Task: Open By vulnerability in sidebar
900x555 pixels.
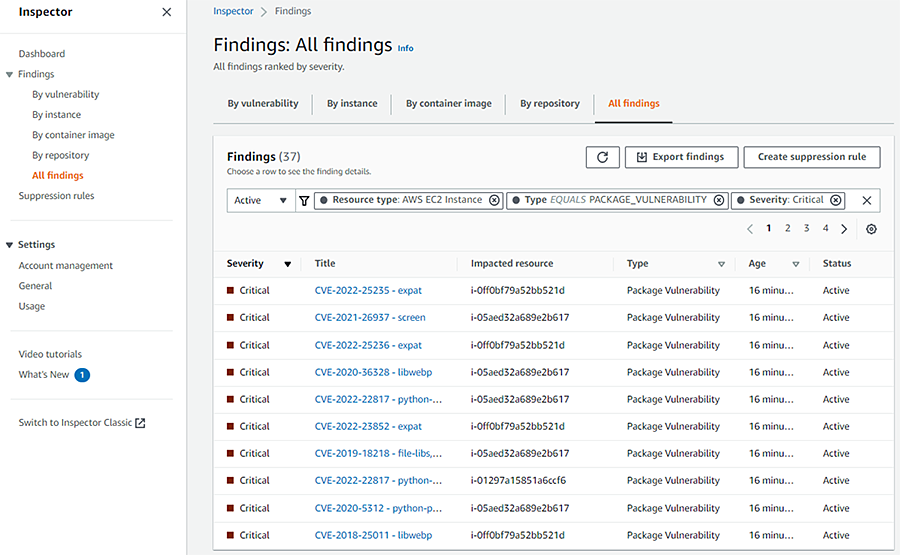Action: (x=65, y=94)
